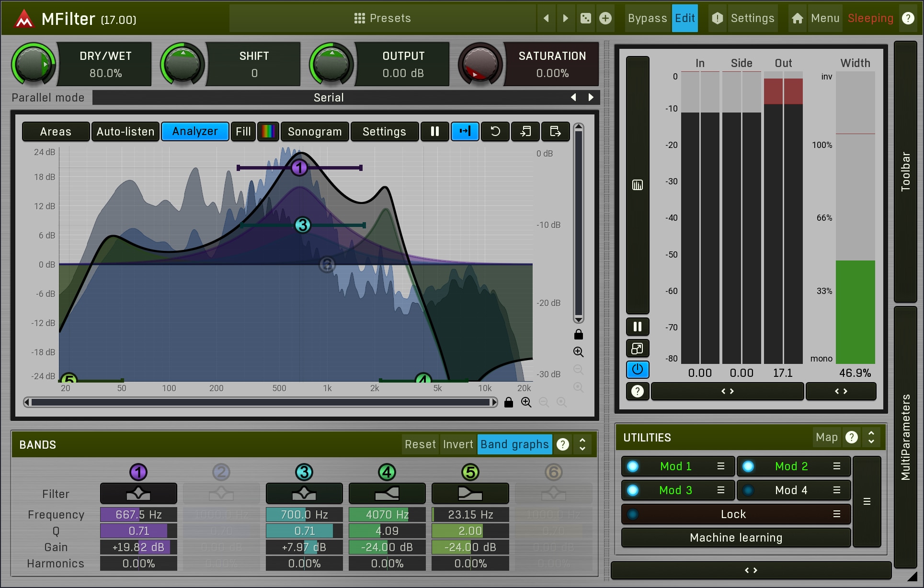
Task: Click the Machine learning button
Action: click(735, 538)
